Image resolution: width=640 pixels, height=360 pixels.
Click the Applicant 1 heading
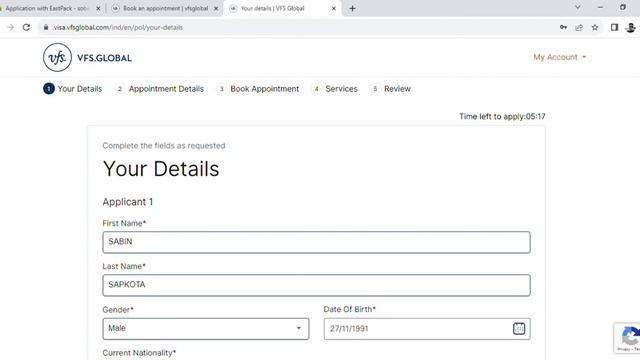128,202
